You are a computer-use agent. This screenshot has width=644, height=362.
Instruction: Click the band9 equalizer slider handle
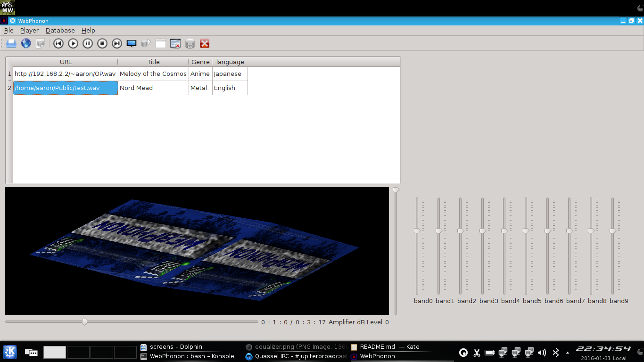click(x=613, y=230)
